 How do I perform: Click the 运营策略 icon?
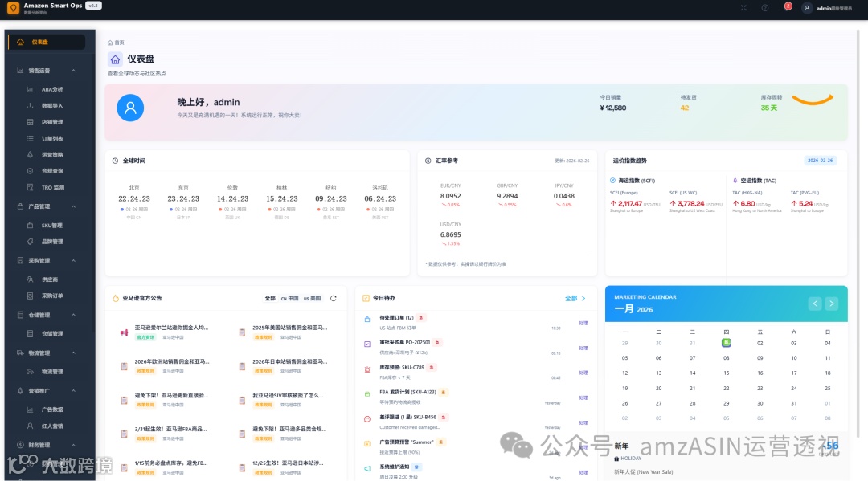(30, 155)
